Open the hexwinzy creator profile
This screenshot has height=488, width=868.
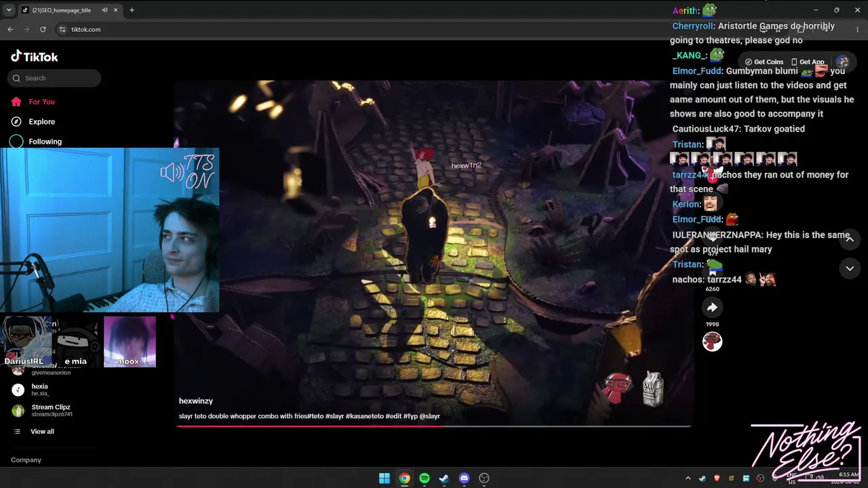(x=196, y=401)
